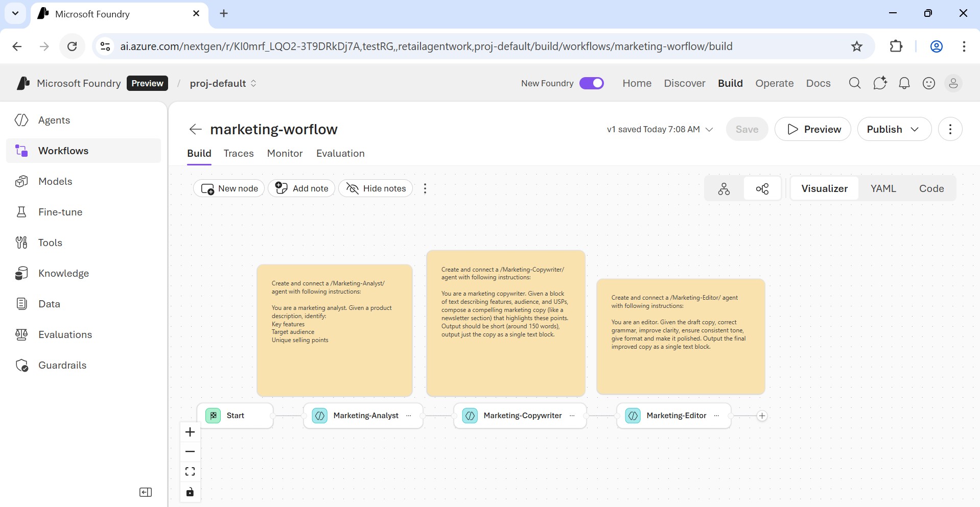Switch to the Traces tab
980x507 pixels.
coord(239,153)
